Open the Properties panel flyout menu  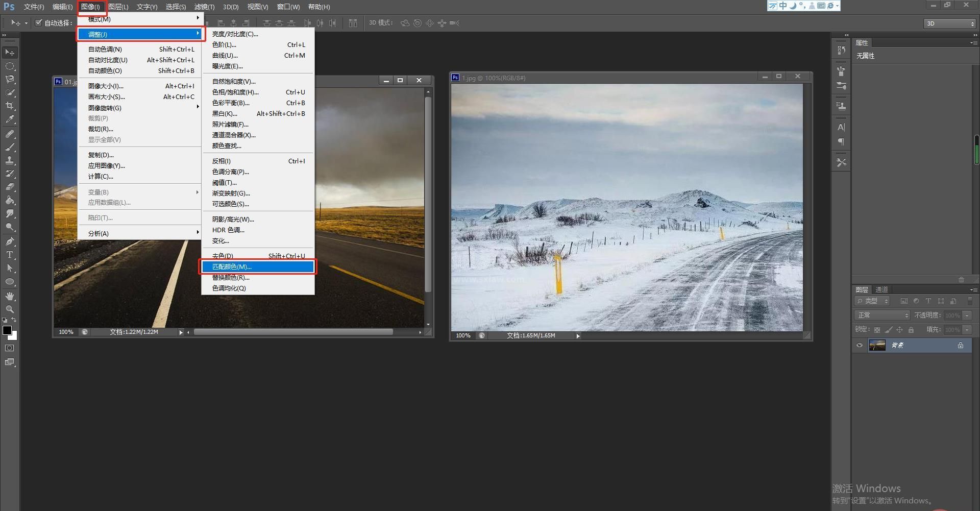(973, 43)
